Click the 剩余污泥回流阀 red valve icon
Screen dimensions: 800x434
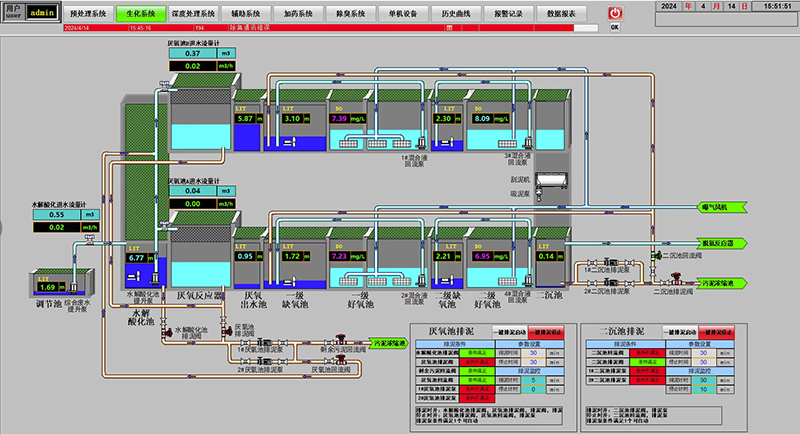pyautogui.click(x=340, y=339)
